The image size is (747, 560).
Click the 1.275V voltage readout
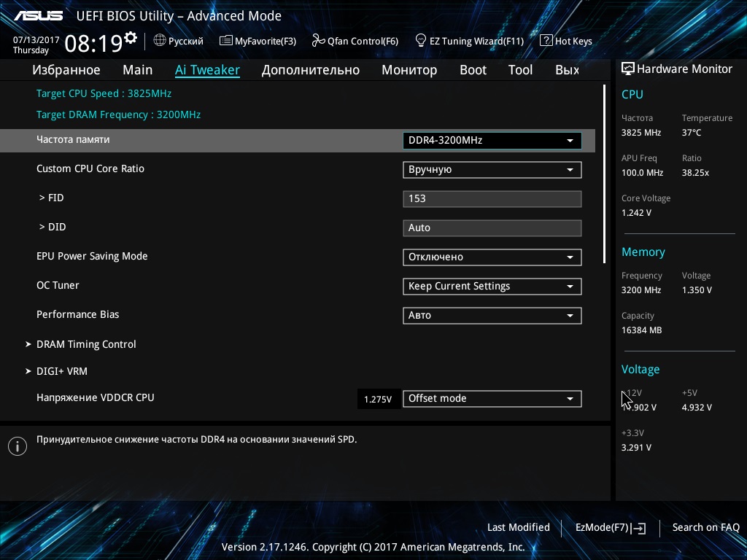click(x=378, y=399)
